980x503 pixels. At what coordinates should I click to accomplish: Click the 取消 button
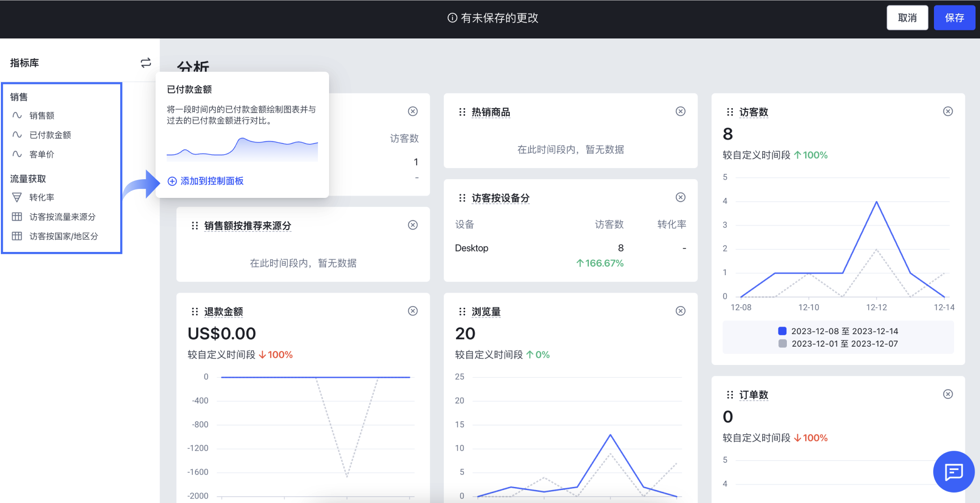pyautogui.click(x=907, y=17)
